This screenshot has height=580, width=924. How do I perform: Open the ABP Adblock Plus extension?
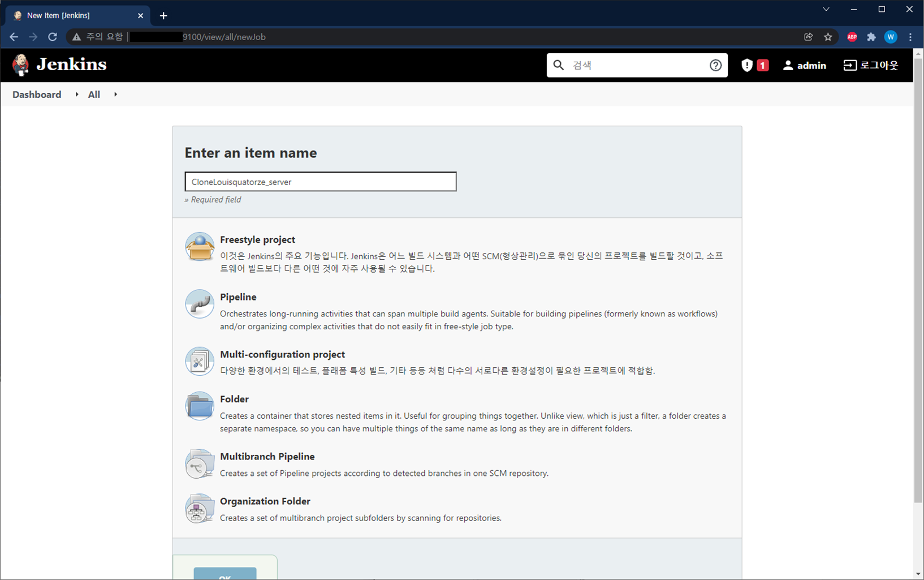(852, 37)
